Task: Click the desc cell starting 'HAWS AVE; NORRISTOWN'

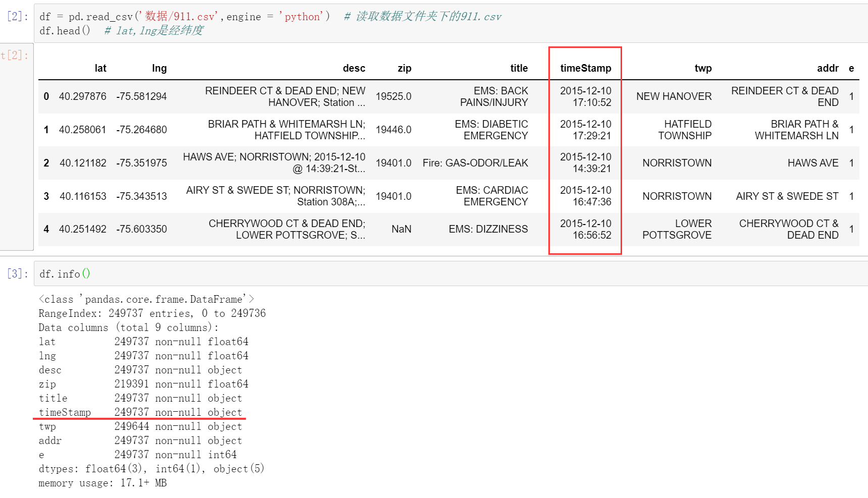Action: 274,163
